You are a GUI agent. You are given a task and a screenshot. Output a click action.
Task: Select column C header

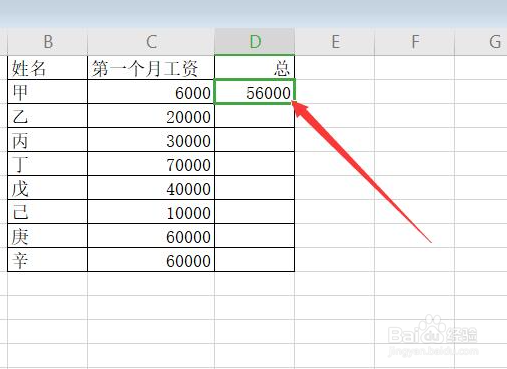tap(151, 42)
